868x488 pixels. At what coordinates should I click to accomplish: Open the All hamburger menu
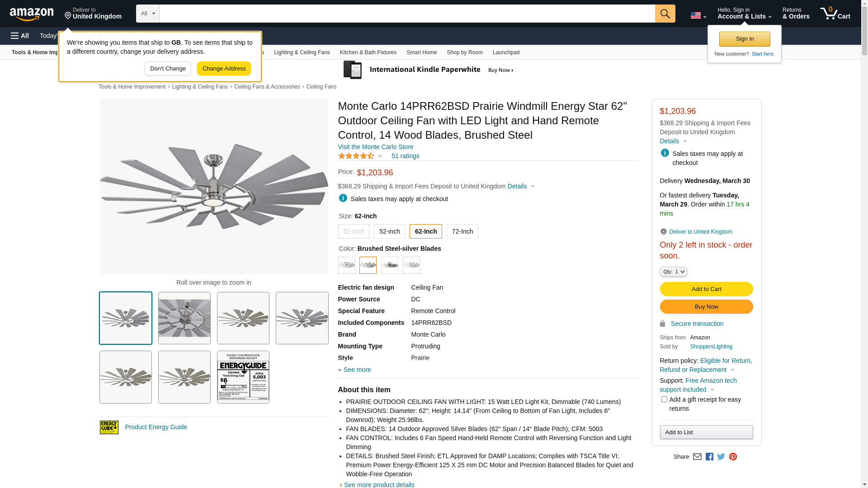click(x=20, y=36)
